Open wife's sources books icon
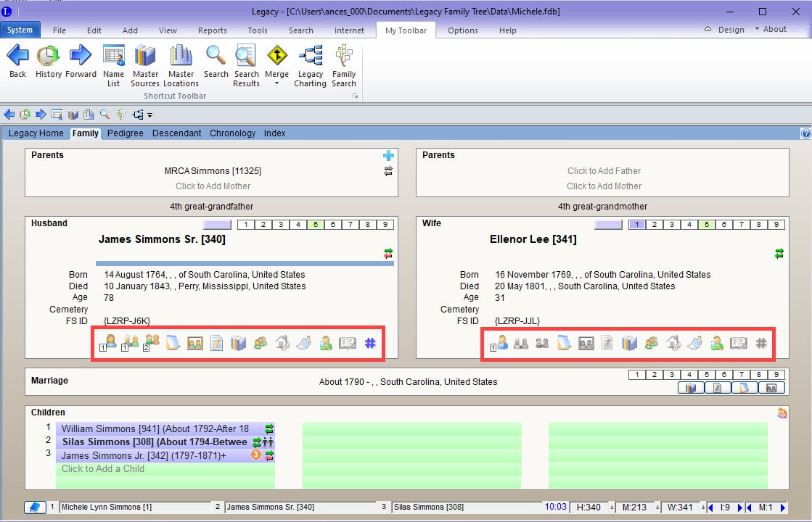 coord(629,343)
